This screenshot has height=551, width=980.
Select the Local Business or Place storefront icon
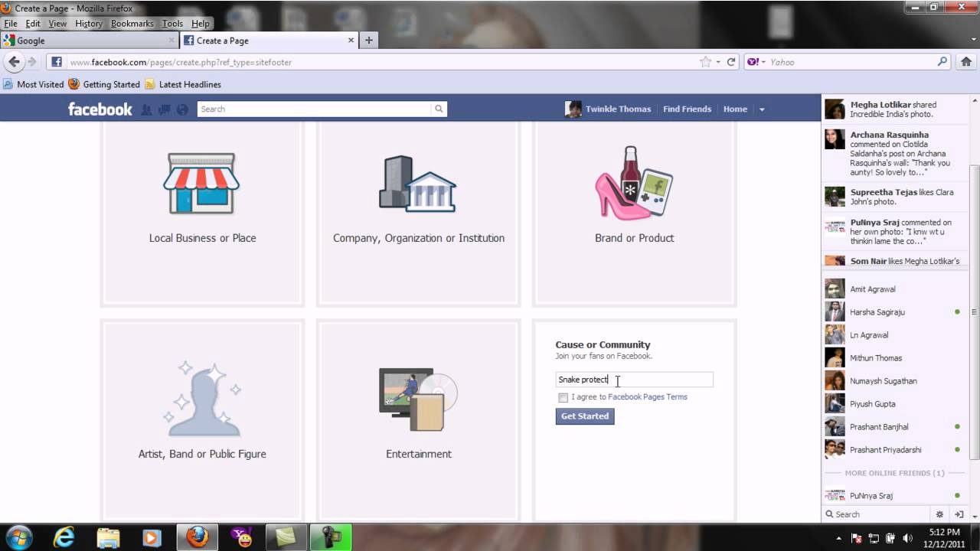[x=201, y=182]
